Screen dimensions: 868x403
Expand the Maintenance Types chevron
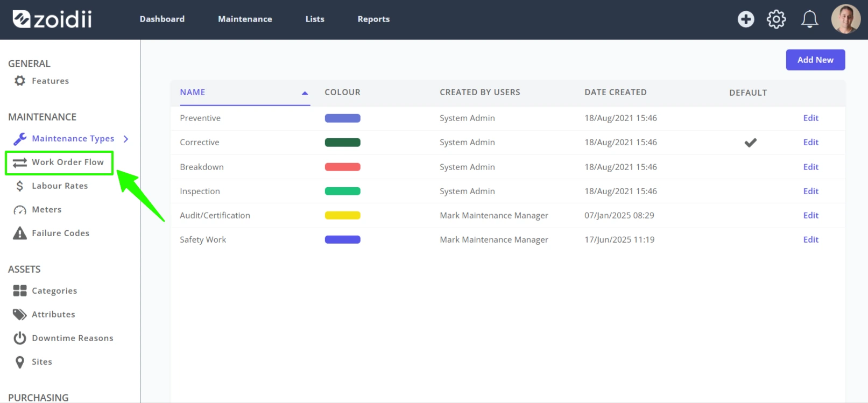click(x=126, y=139)
